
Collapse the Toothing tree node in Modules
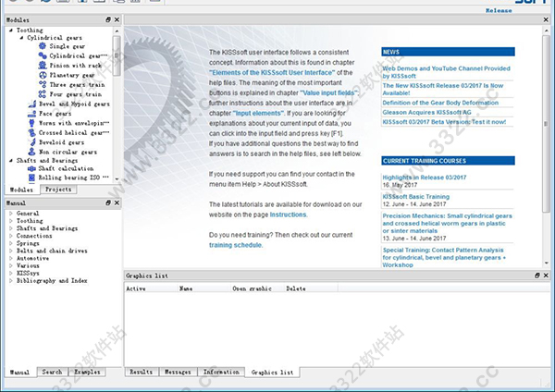point(10,31)
